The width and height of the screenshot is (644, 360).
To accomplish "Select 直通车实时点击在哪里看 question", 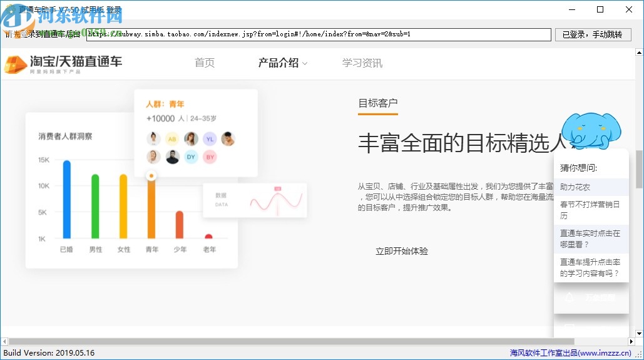I will [x=591, y=239].
